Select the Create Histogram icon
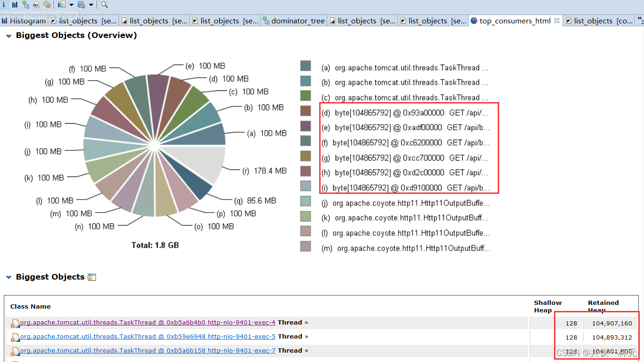The width and height of the screenshot is (644, 362). point(15,5)
